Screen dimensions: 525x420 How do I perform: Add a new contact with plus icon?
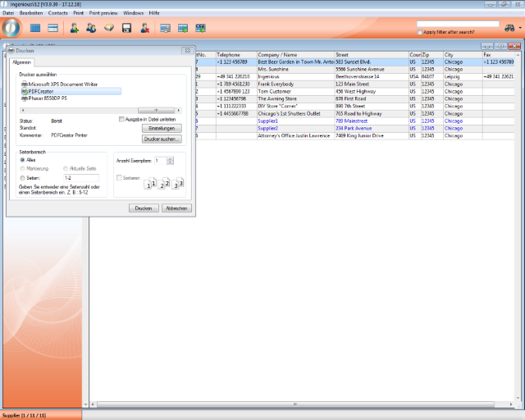[x=75, y=28]
